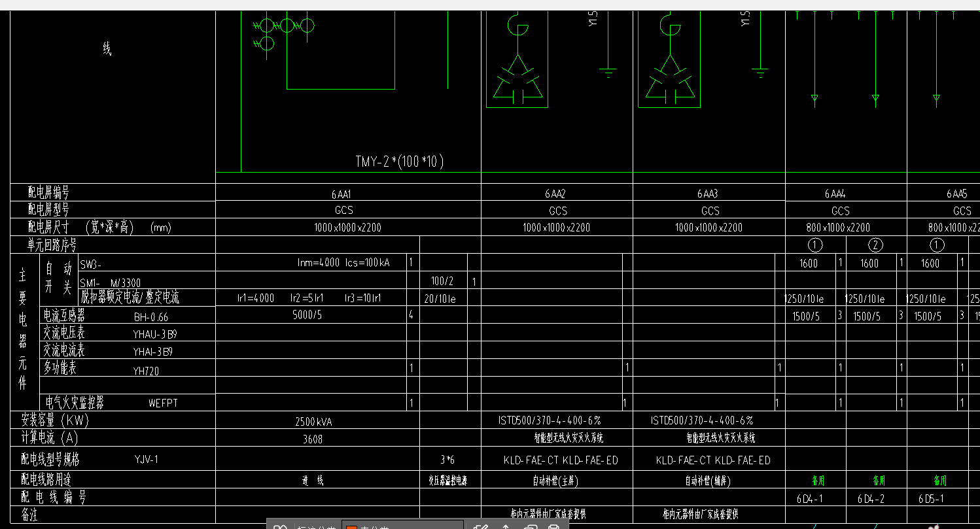The height and width of the screenshot is (529, 980).
Task: Click line number 6D4-1
Action: (811, 498)
